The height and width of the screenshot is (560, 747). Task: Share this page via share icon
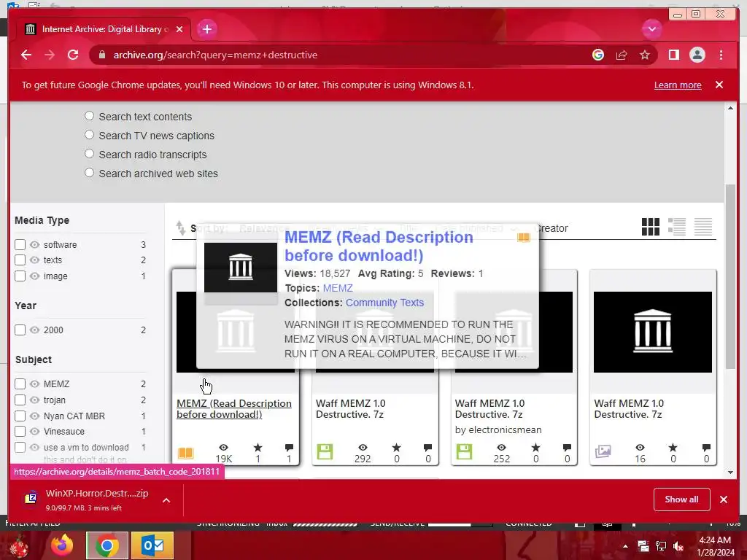coord(622,55)
